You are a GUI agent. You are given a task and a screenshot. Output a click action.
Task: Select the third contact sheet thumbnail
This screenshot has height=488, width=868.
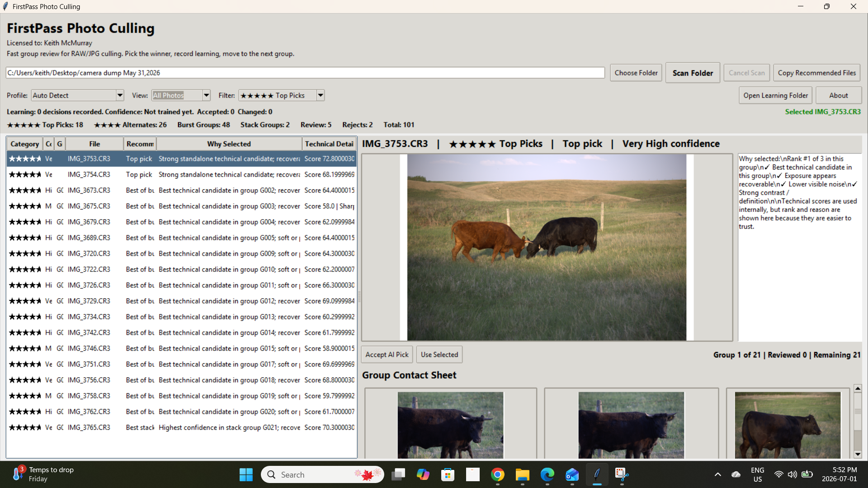click(x=788, y=425)
